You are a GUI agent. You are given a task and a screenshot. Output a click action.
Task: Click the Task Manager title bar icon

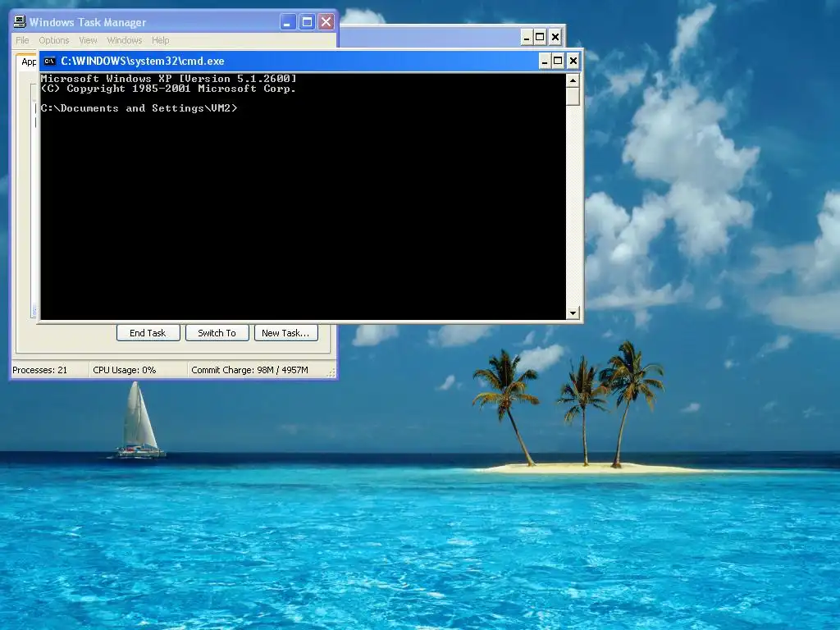(20, 21)
